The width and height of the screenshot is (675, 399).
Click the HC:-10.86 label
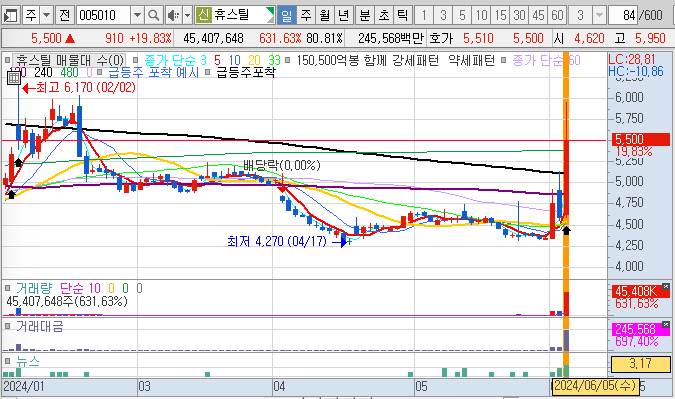click(636, 71)
